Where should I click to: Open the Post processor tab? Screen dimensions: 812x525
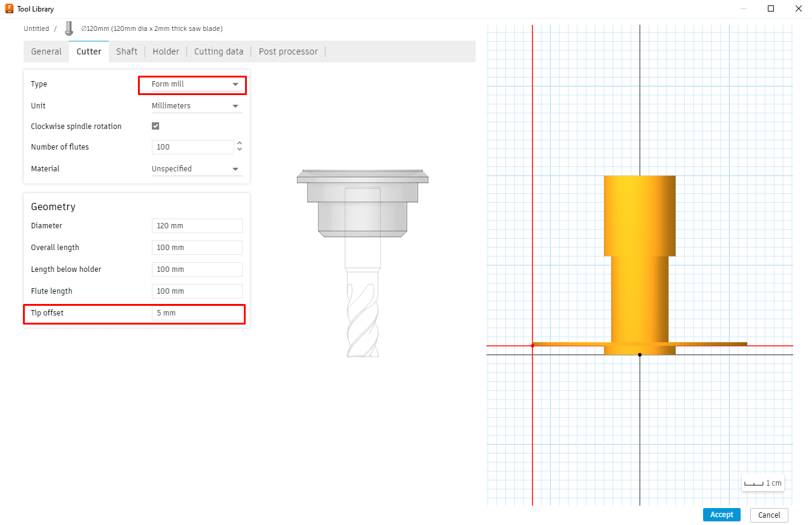click(x=287, y=51)
